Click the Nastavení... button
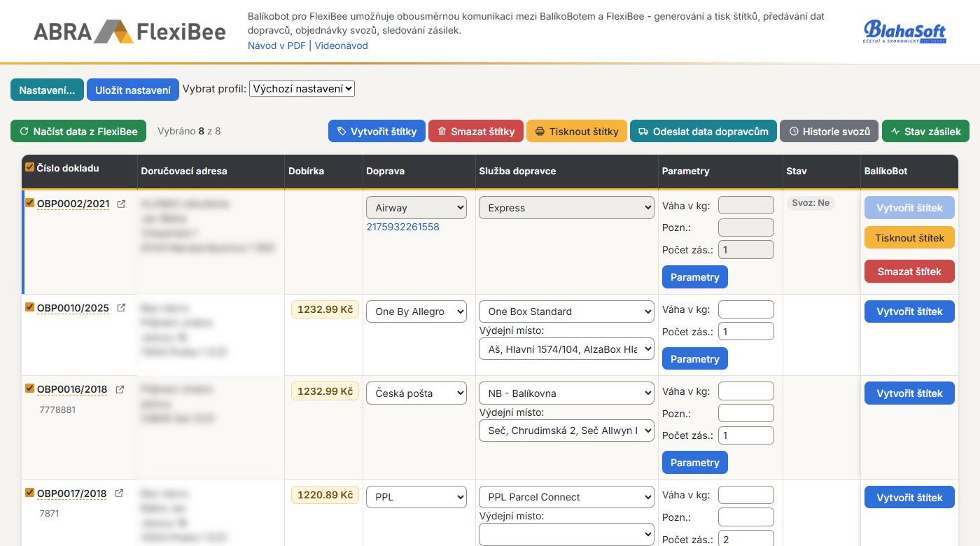The height and width of the screenshot is (546, 980). pos(47,90)
